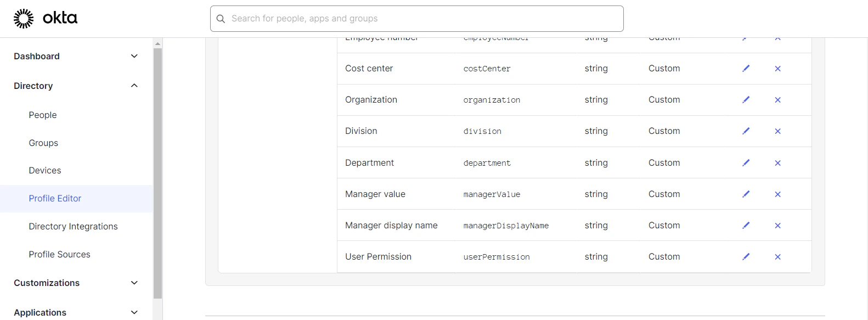Go to Directory Integrations
Screen dimensions: 868x320
(73, 226)
